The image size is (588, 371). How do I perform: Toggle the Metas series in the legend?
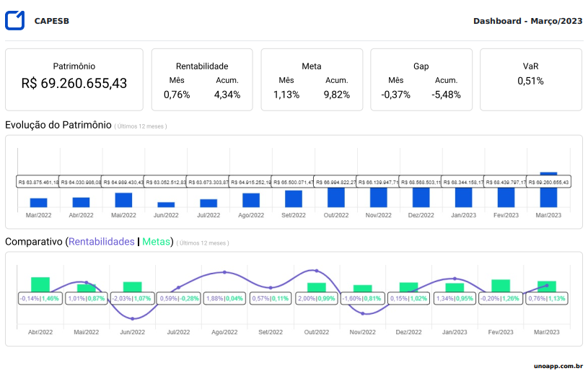coord(156,242)
